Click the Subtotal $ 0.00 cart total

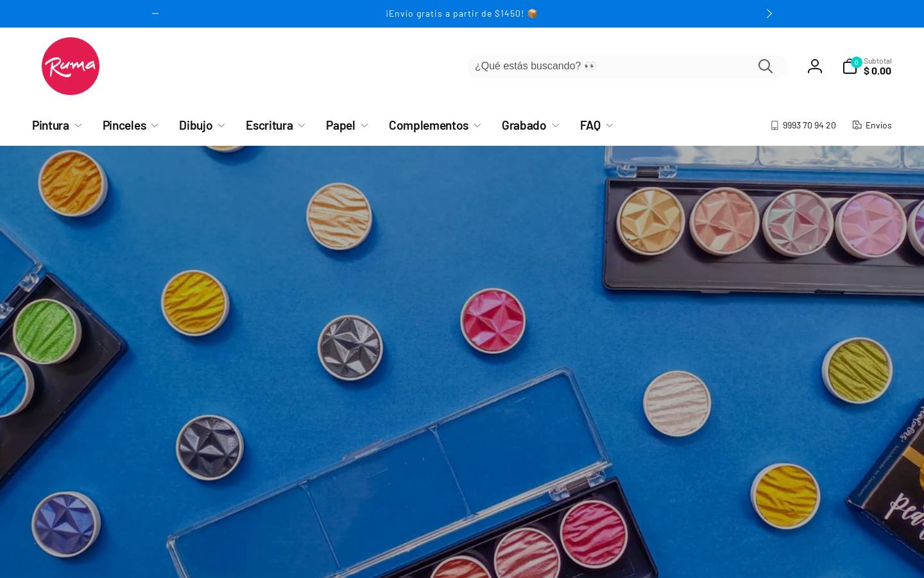coord(878,66)
